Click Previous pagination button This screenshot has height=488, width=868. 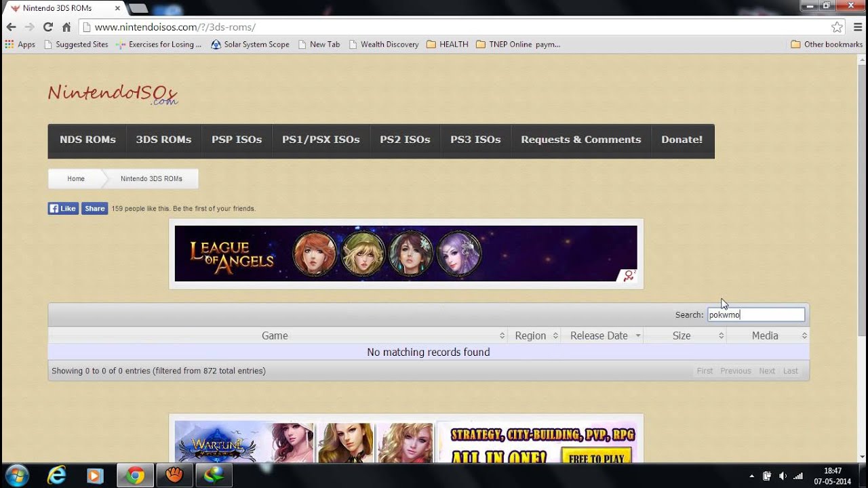tap(736, 371)
